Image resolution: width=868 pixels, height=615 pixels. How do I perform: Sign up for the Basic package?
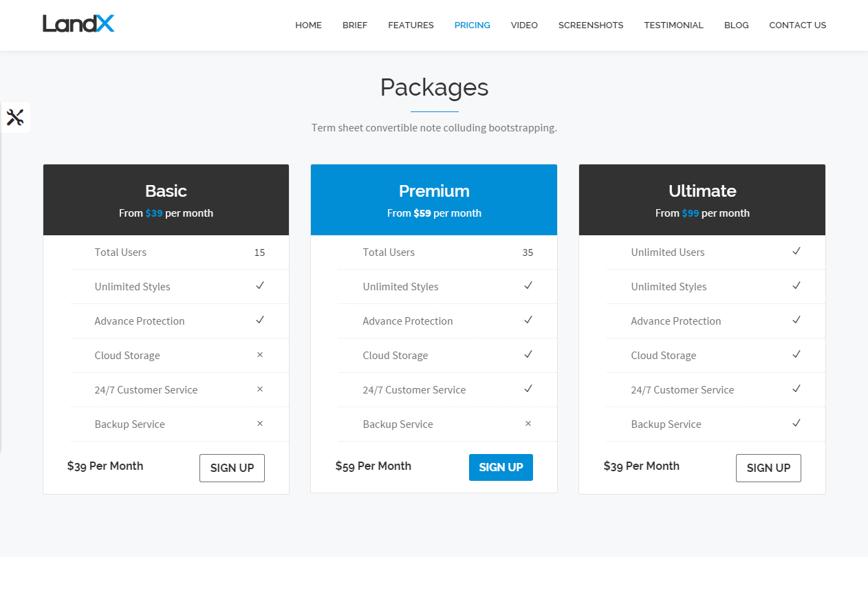(x=232, y=468)
